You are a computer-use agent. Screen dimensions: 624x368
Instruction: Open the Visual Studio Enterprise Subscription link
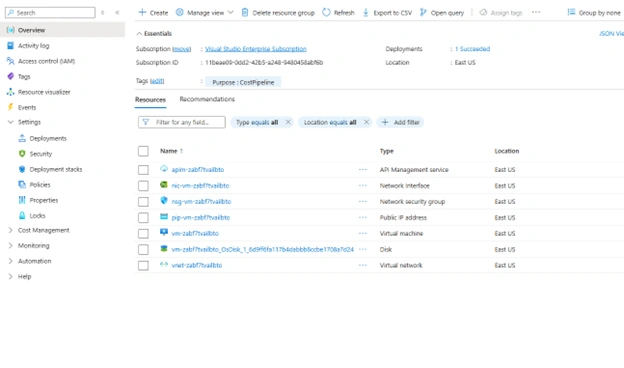click(x=255, y=49)
